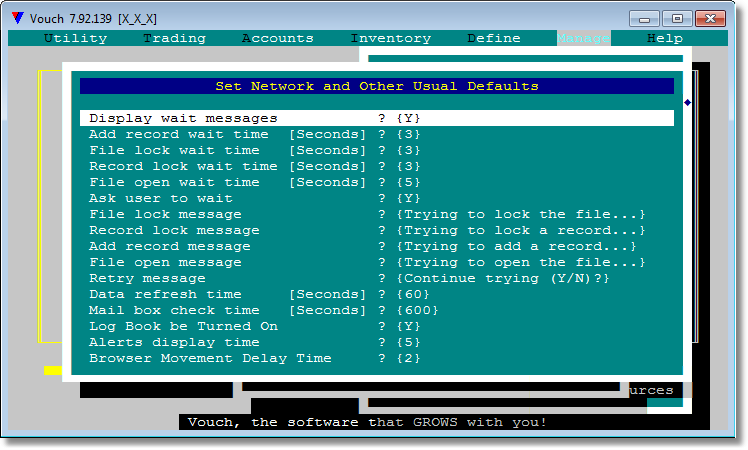The width and height of the screenshot is (748, 450).
Task: Edit Mail box check time value {600}
Action: coord(417,310)
